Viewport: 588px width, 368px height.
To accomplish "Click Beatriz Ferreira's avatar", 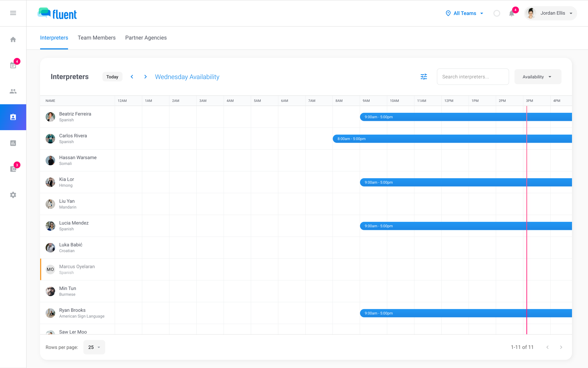I will [50, 117].
